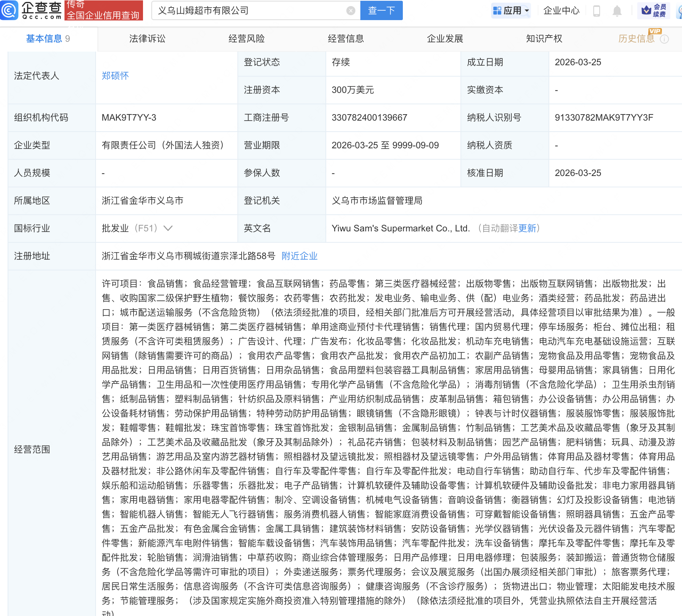Open the 经营信息 tab
The height and width of the screenshot is (616, 682).
tap(346, 39)
